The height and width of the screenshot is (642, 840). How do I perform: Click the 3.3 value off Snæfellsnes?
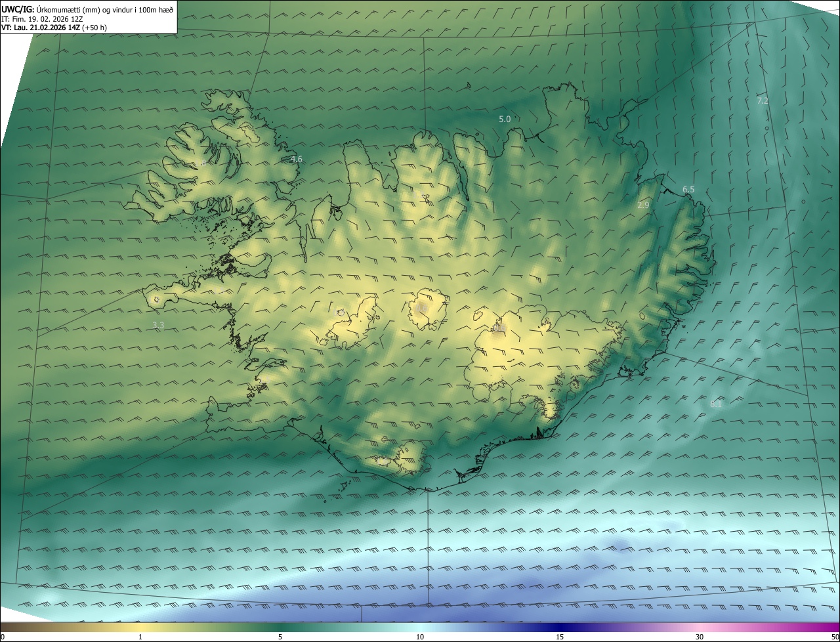[158, 325]
